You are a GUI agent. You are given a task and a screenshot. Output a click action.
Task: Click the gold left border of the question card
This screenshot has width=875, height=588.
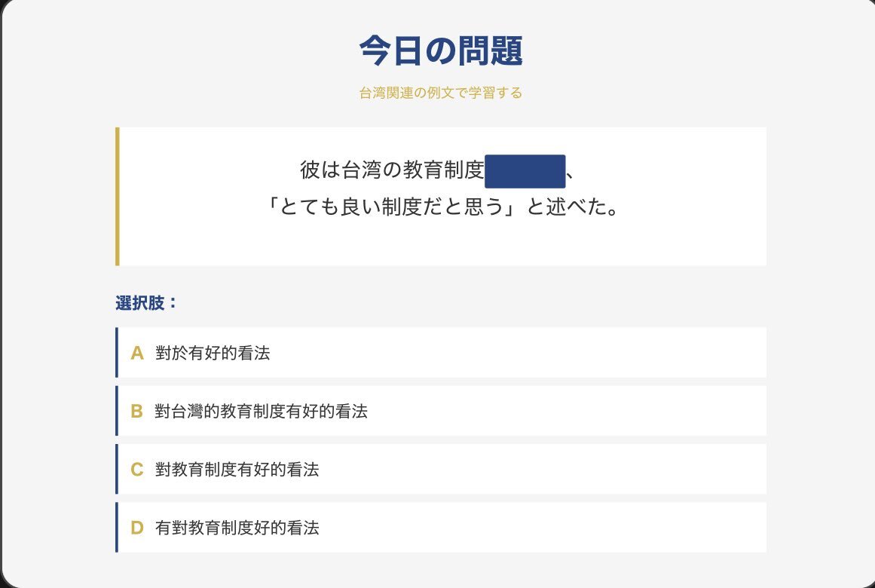pos(118,197)
